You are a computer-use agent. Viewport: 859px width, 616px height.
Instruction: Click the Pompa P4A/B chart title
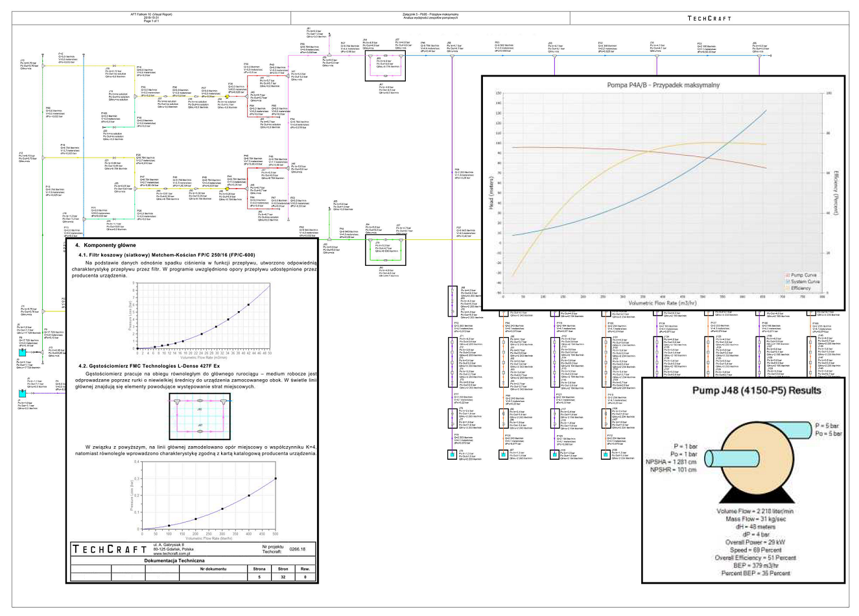663,85
